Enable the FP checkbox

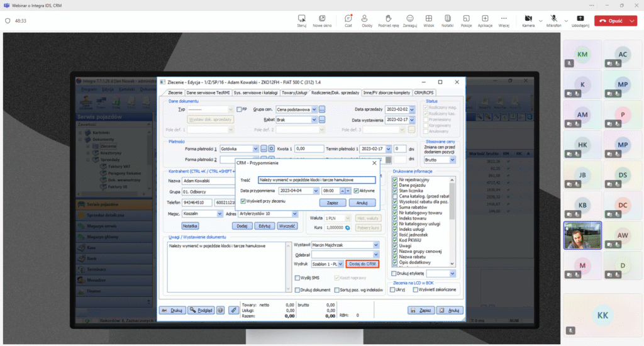coord(239,109)
